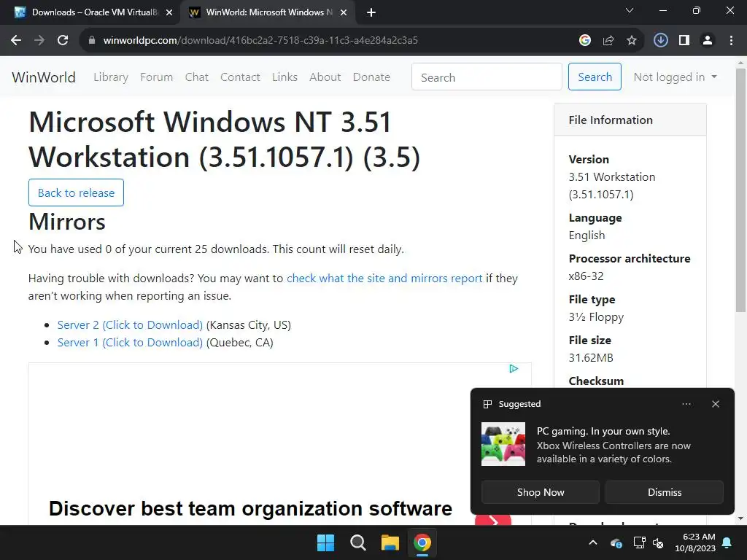
Task: Select the WinWorld Microsoft Windows NT tab
Action: (x=268, y=12)
